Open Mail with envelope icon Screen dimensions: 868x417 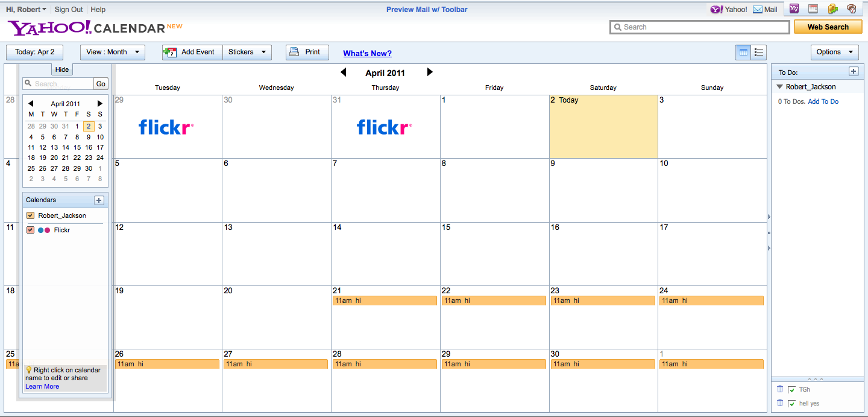(x=766, y=10)
